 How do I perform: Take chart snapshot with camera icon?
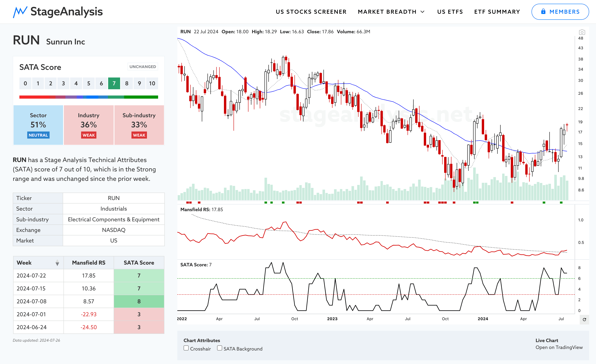coord(582,32)
